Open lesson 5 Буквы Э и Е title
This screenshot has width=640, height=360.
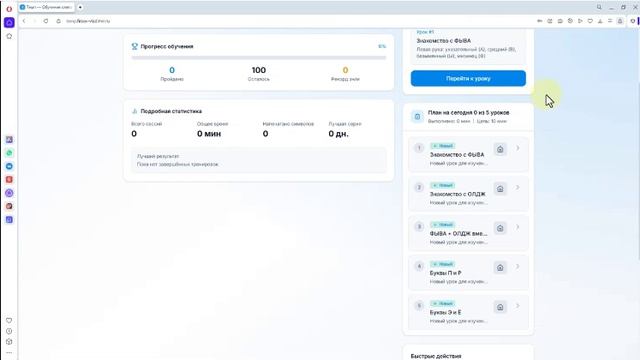[x=445, y=312]
